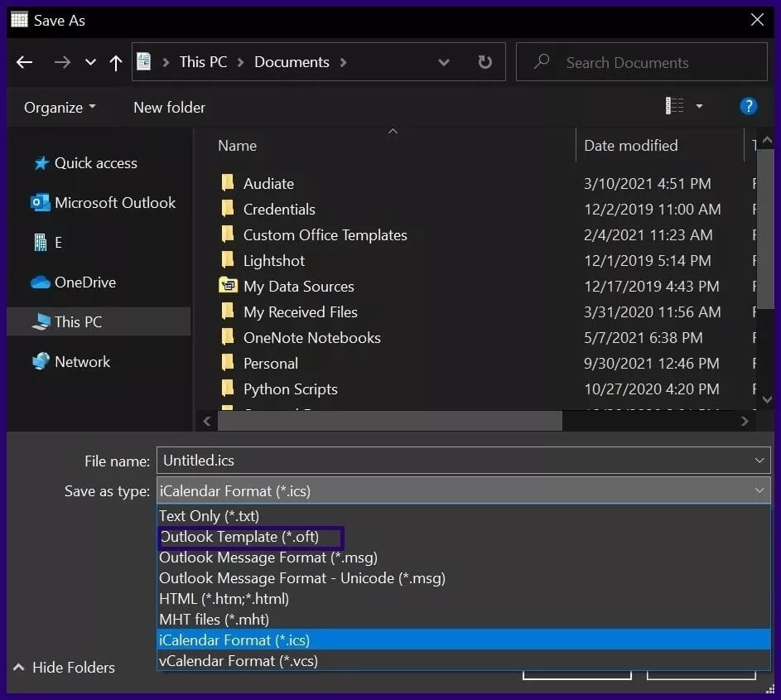The height and width of the screenshot is (700, 781).
Task: Open the Organize dropdown menu
Action: tap(60, 108)
